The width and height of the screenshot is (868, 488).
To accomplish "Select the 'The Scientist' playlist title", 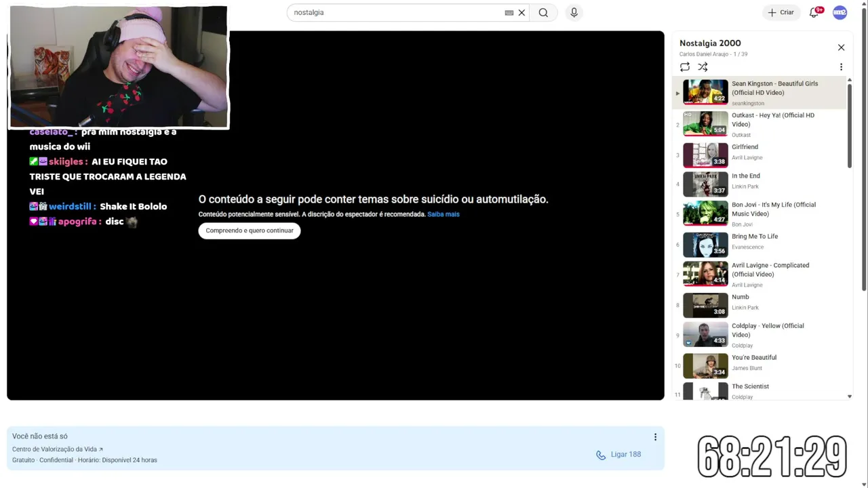I will 750,386.
